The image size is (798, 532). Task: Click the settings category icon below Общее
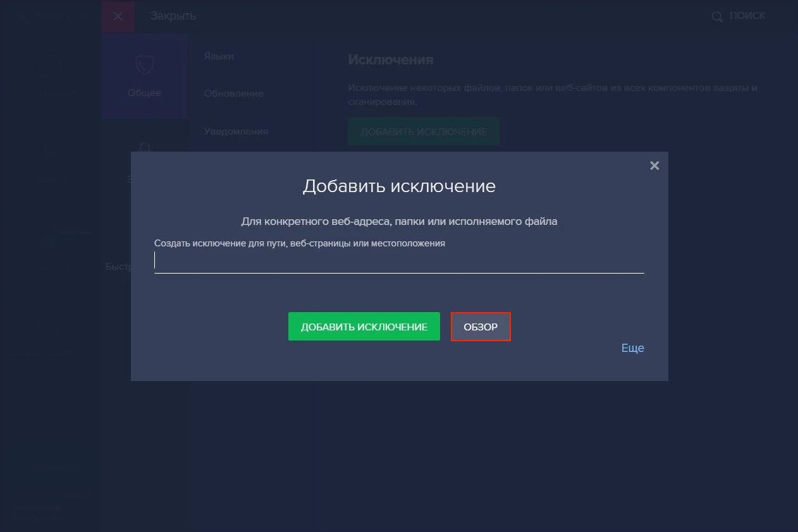click(144, 149)
